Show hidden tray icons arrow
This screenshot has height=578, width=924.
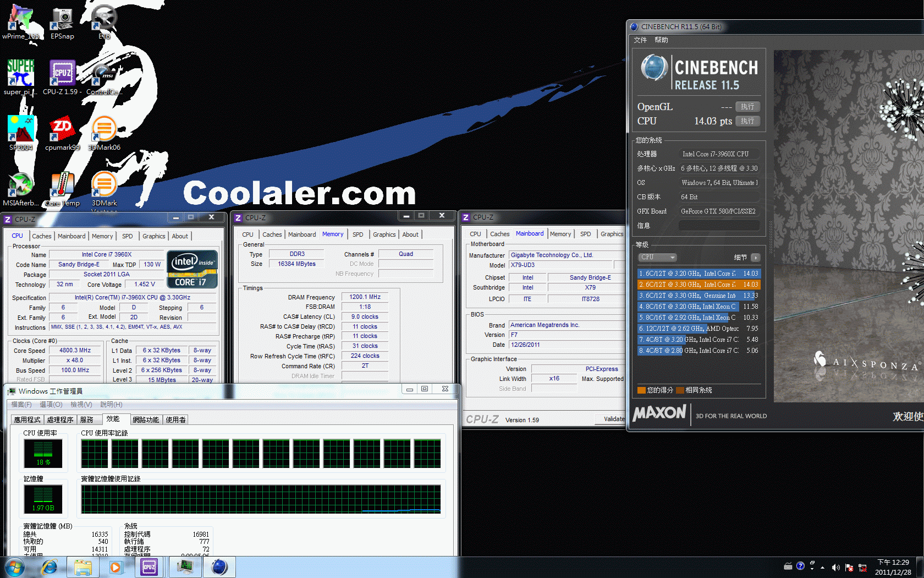823,567
